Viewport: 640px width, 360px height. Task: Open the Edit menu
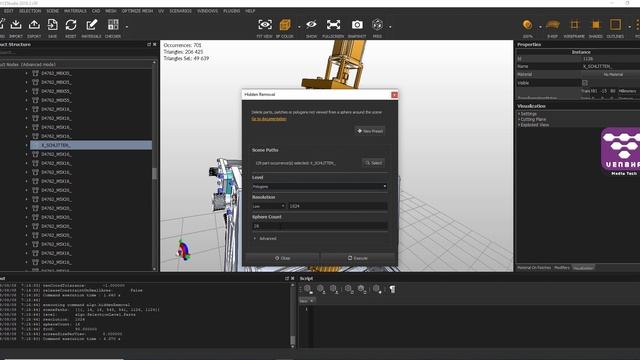(x=9, y=11)
